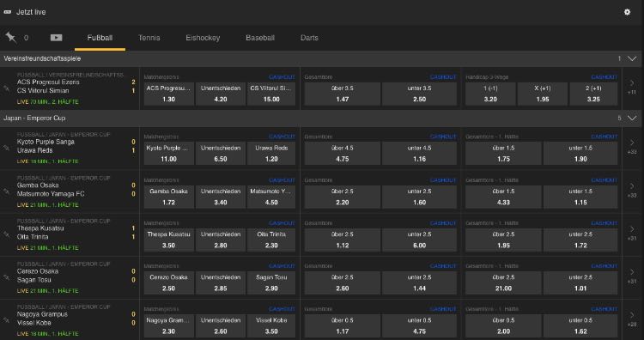The height and width of the screenshot is (340, 644).
Task: Open the live video stream icon
Action: pos(57,38)
